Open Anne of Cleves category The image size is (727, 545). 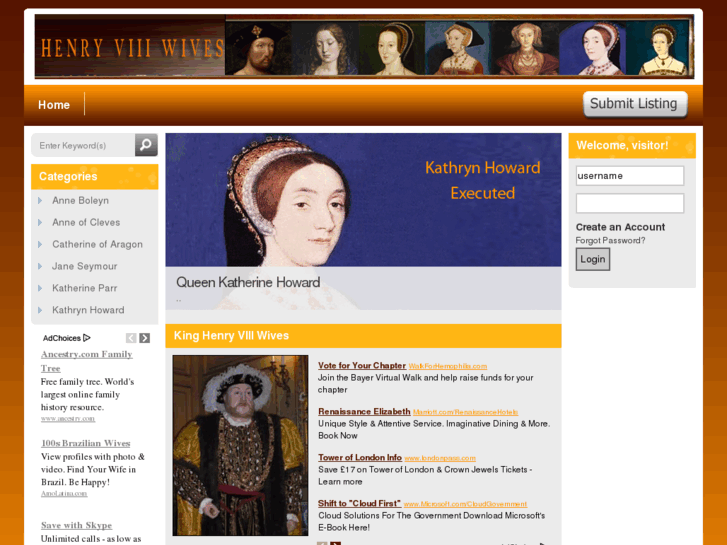[x=86, y=222]
